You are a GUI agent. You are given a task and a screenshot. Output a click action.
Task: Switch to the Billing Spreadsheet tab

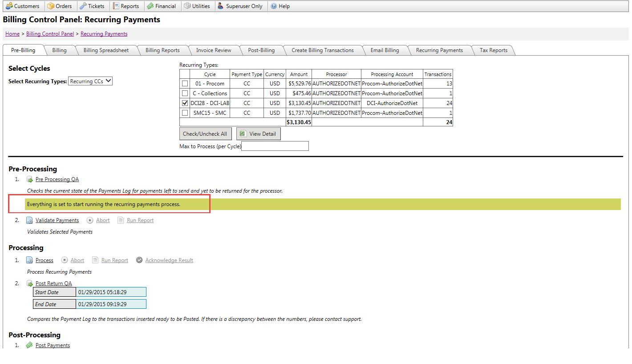click(106, 50)
